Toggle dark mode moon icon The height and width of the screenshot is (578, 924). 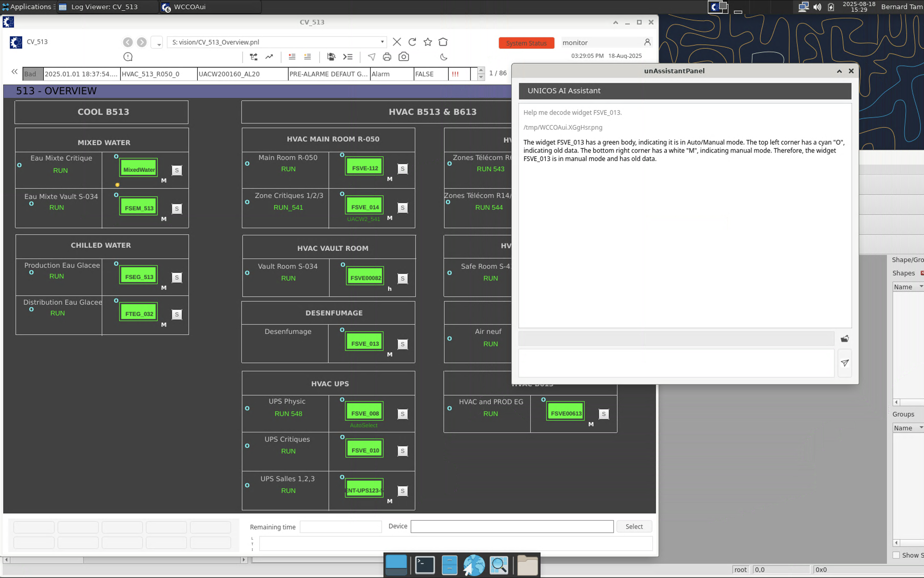[x=444, y=57]
